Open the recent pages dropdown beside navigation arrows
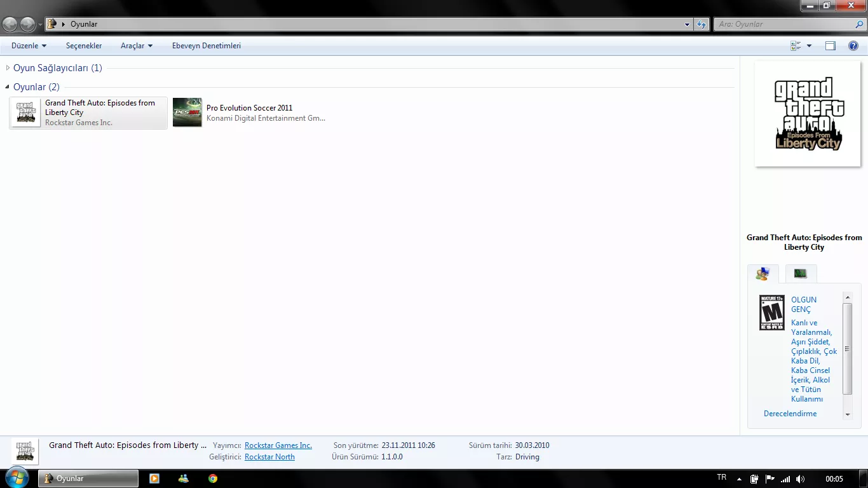Image resolution: width=868 pixels, height=488 pixels. (x=41, y=24)
